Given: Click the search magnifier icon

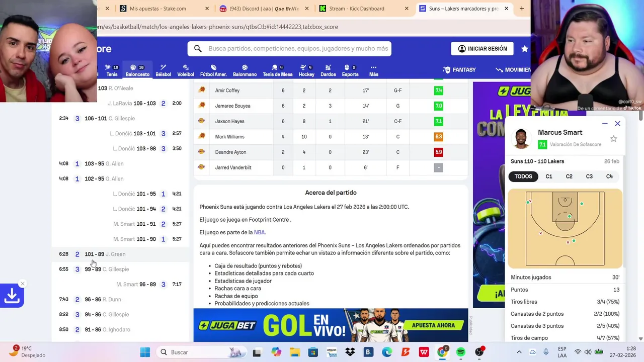Looking at the screenshot, I should (x=198, y=49).
